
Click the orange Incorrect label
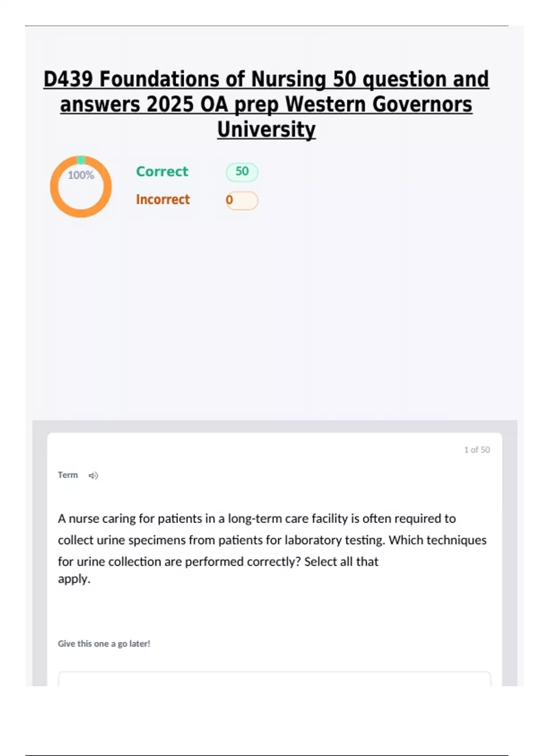163,199
